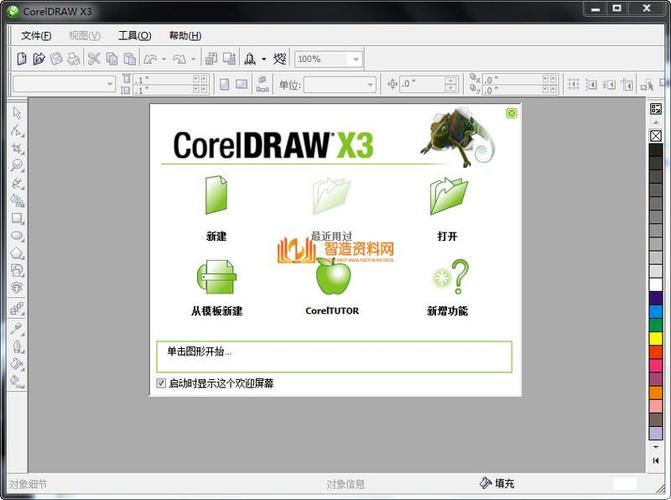
Task: Select the Rectangle tool
Action: [x=17, y=218]
